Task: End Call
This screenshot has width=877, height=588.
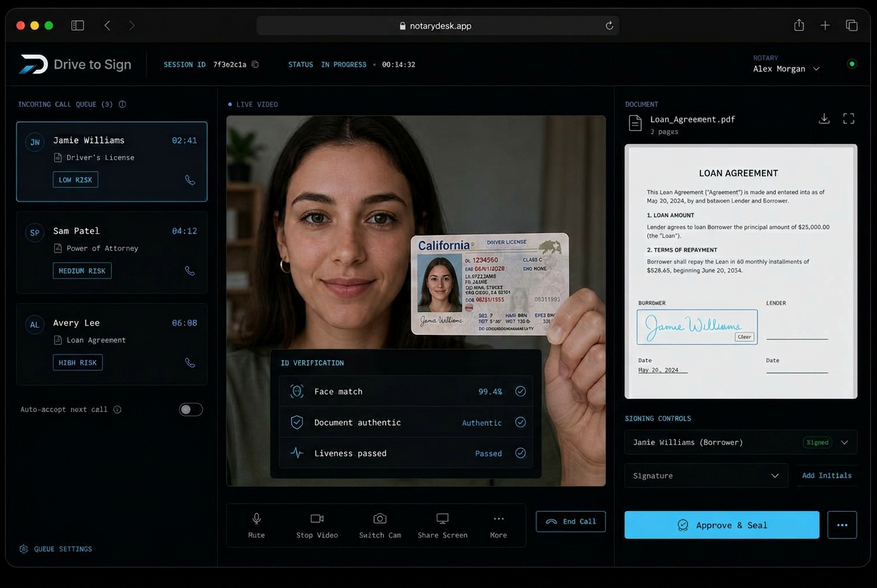Action: point(571,521)
